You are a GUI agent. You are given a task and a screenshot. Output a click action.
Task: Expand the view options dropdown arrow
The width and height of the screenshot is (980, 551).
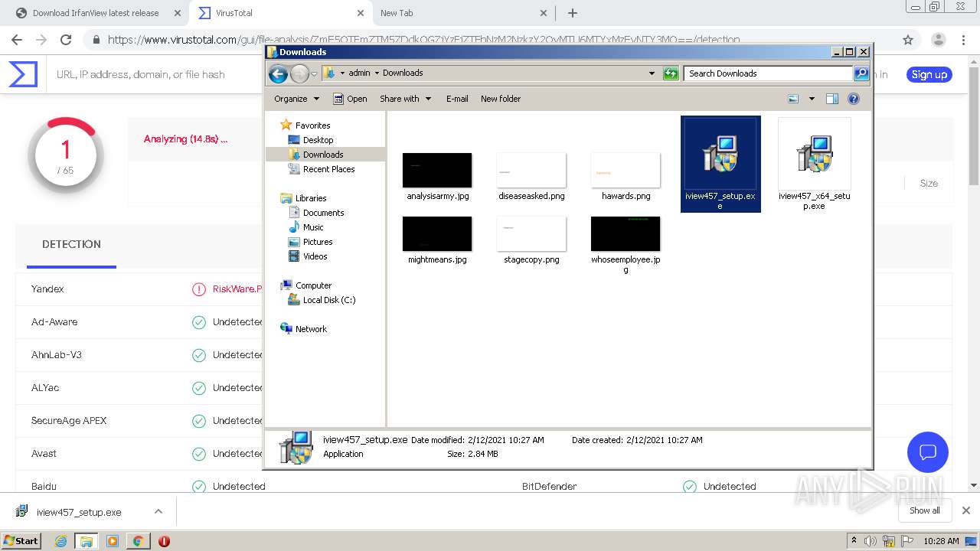tap(812, 99)
